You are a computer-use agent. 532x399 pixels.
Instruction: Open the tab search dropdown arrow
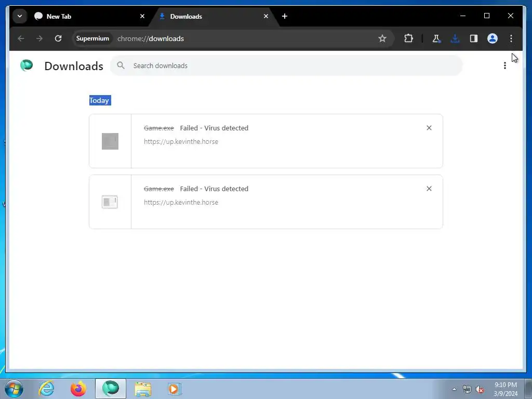point(20,16)
